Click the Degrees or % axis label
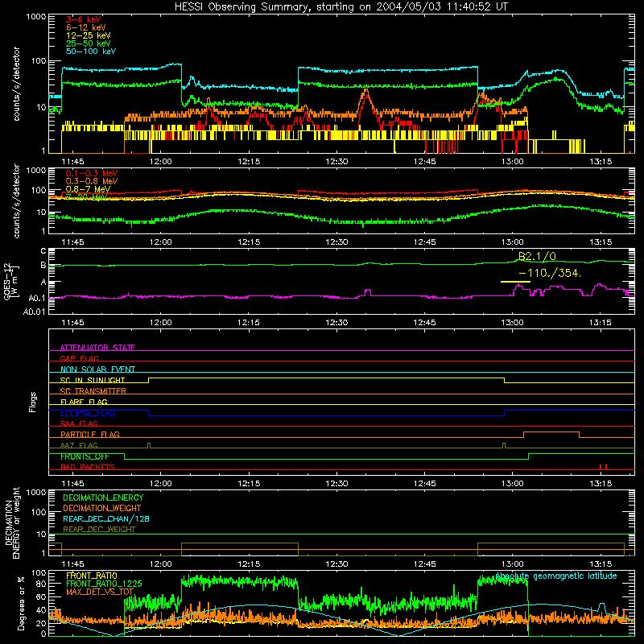This screenshot has width=644, height=644. click(21, 603)
